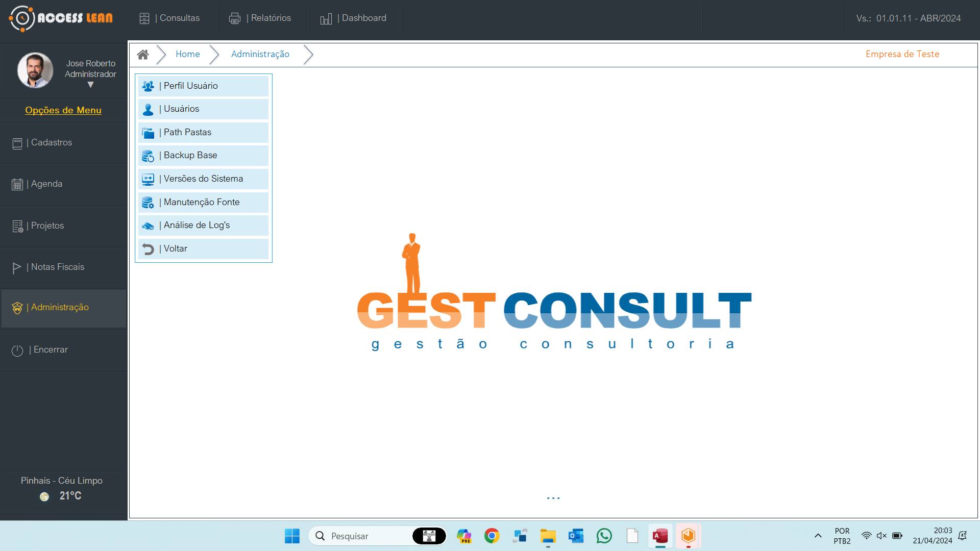Click the Home breadcrumb link
This screenshot has width=980, height=551.
pos(187,54)
